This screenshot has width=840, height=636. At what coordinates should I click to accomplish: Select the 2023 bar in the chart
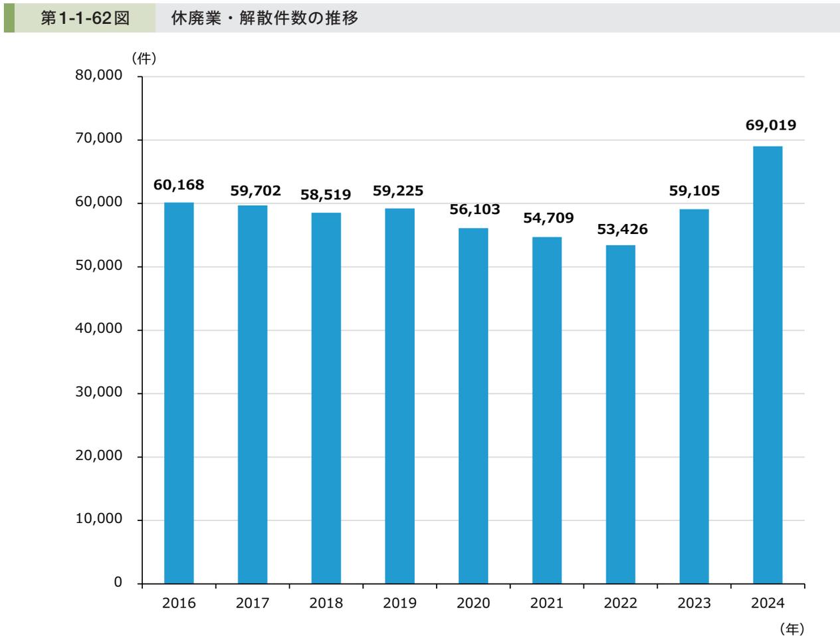[694, 395]
